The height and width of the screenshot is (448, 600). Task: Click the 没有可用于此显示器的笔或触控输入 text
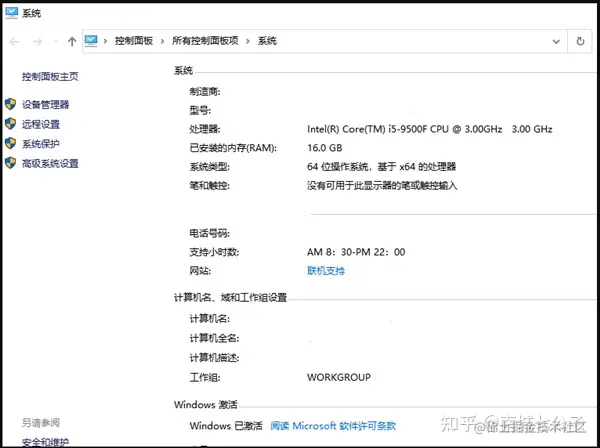coord(382,186)
